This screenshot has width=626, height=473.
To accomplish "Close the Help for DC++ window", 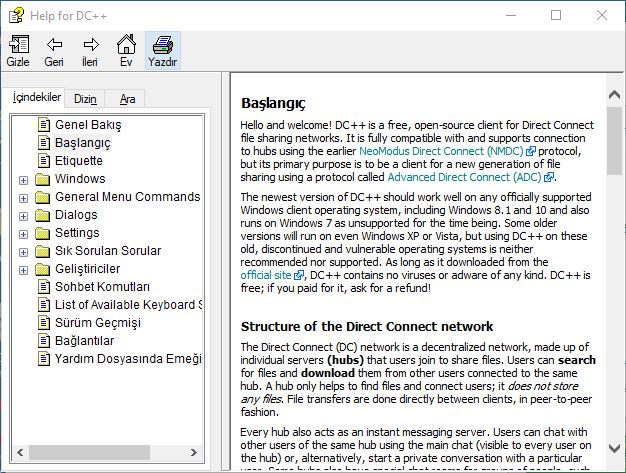I will coord(602,16).
